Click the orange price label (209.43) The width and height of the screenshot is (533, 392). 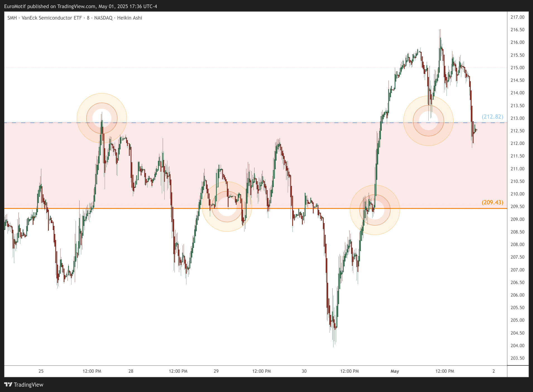click(x=493, y=202)
